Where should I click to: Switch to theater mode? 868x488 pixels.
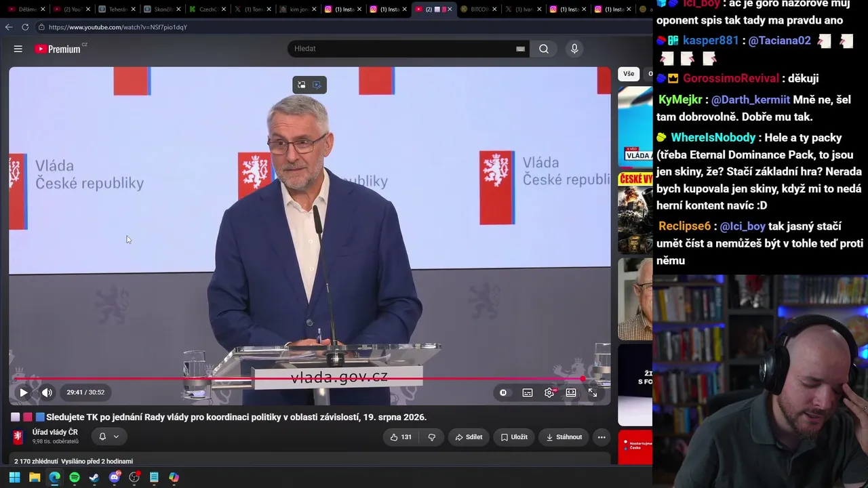571,392
